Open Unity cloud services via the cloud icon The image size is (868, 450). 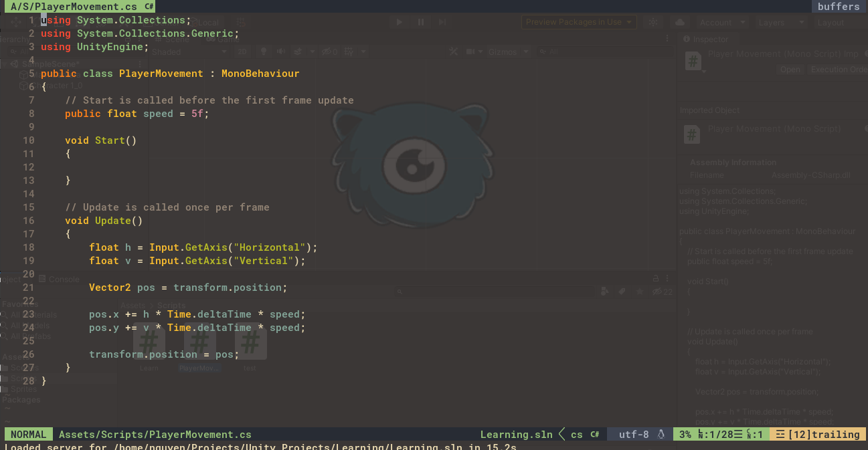[680, 21]
